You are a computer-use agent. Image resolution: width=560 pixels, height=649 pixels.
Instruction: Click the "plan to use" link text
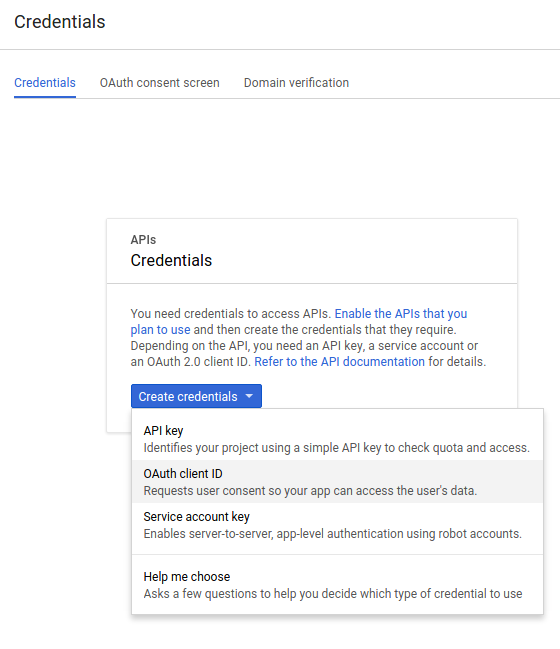click(x=161, y=330)
